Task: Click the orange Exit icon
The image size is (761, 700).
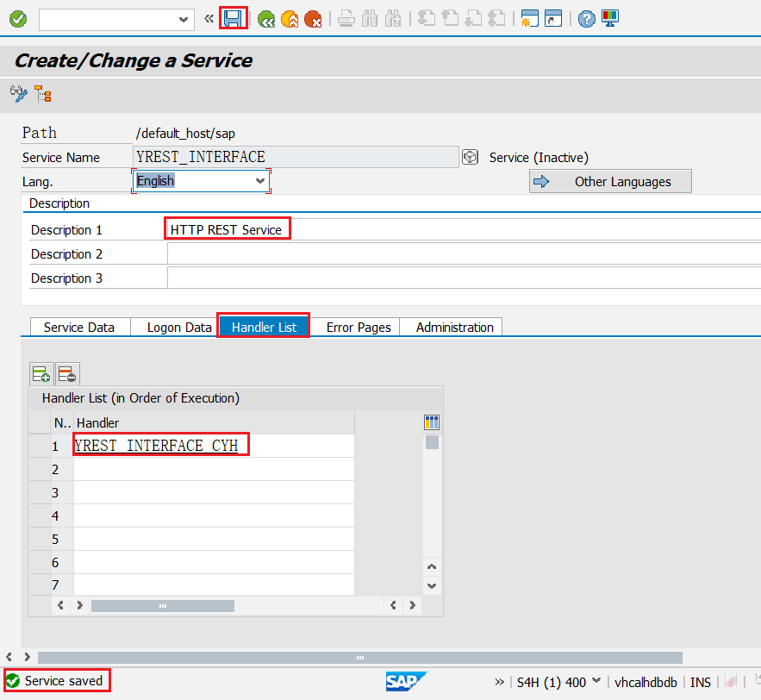Action: point(290,19)
